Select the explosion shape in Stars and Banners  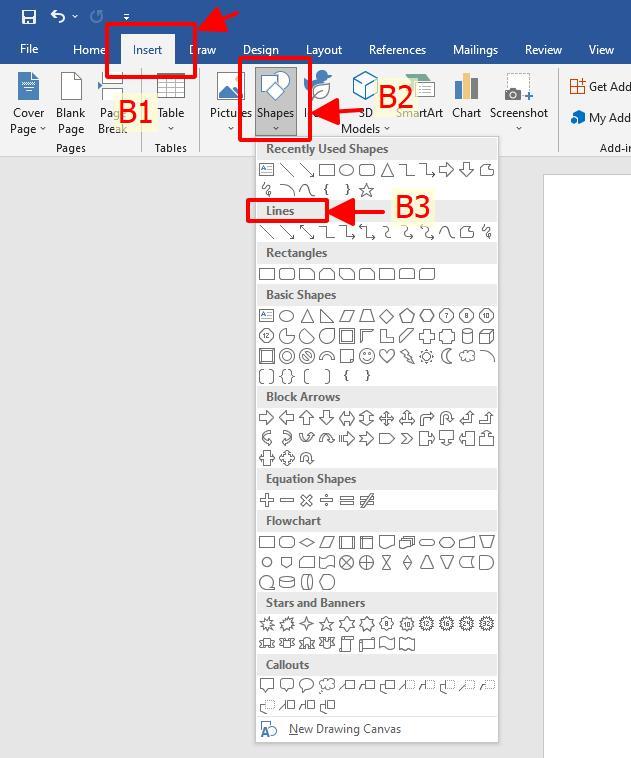point(267,624)
